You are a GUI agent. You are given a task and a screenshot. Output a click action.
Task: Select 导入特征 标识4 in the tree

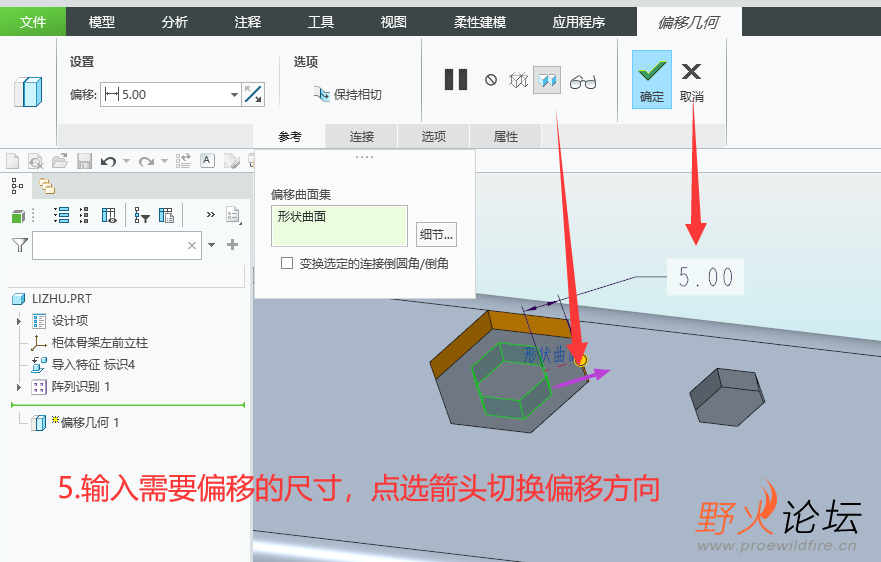(x=93, y=365)
